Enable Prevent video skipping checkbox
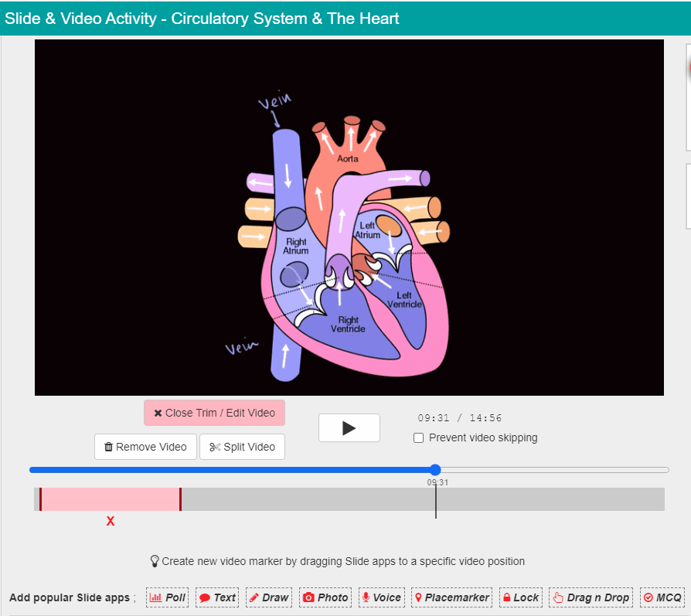691x616 pixels. pos(419,438)
